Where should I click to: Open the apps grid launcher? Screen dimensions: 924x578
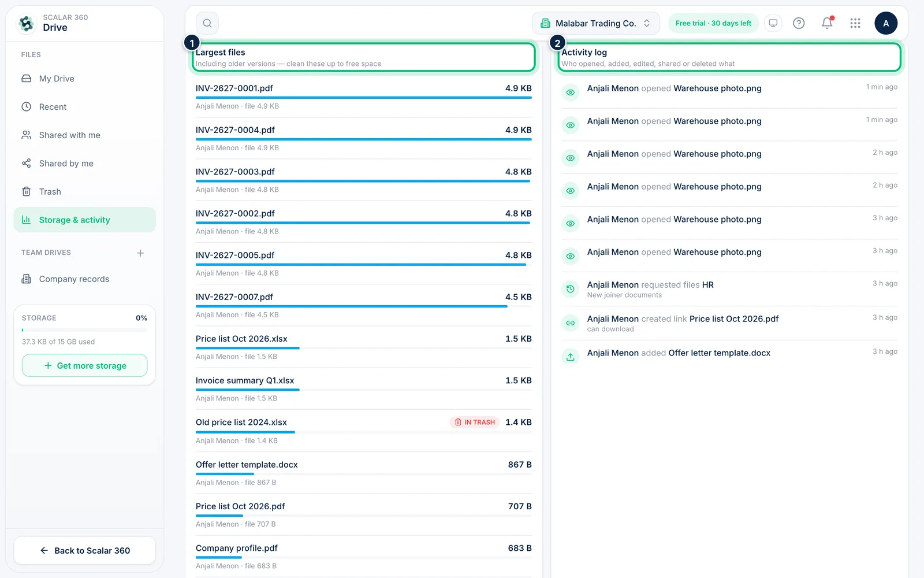(x=855, y=23)
